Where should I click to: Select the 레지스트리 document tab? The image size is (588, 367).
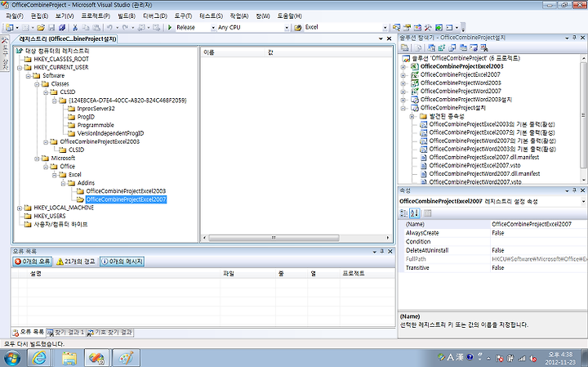click(68, 38)
